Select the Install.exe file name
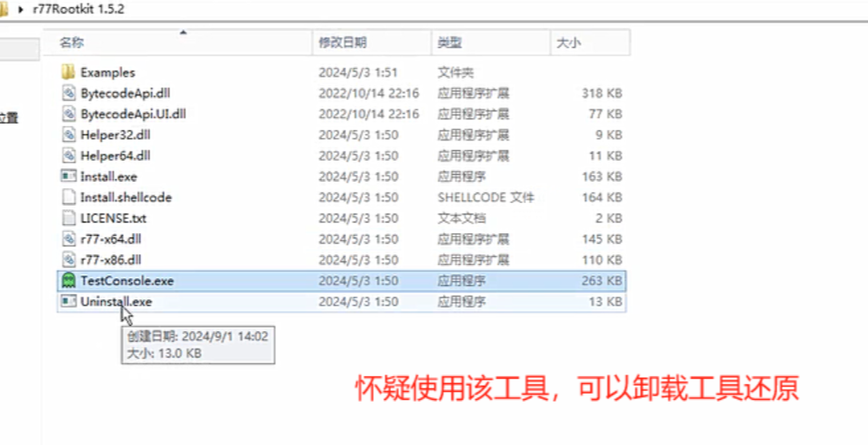 point(108,177)
